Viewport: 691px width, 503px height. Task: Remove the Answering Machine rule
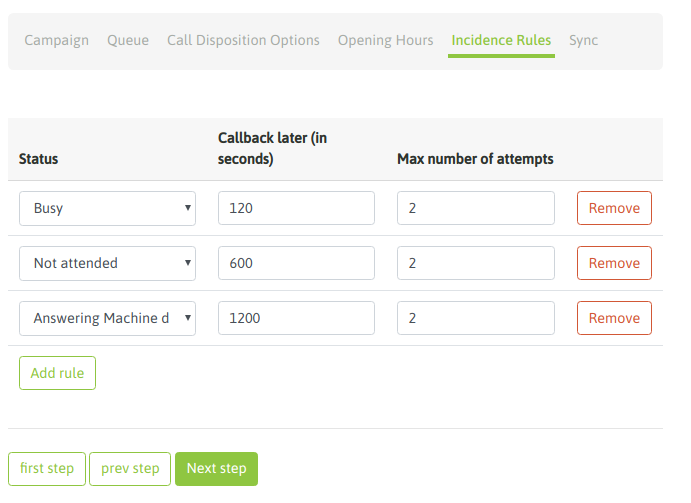tap(614, 318)
